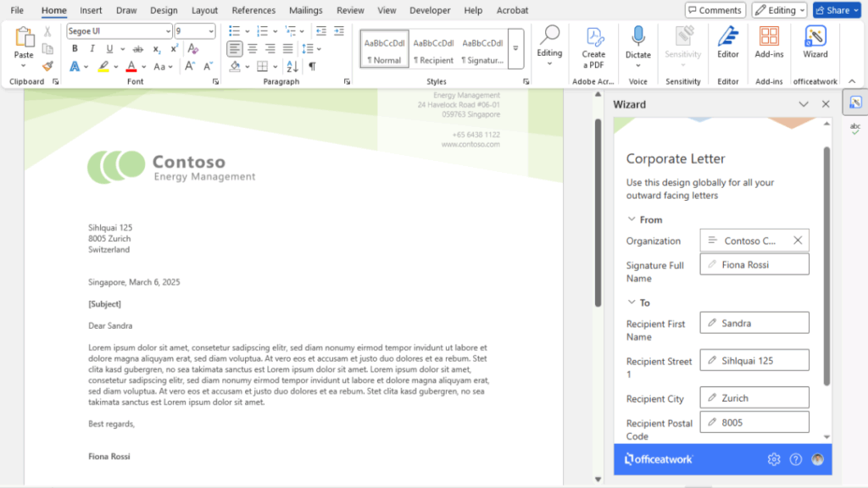Click the Wizard icon in the ribbon
This screenshot has height=488, width=868.
point(815,41)
